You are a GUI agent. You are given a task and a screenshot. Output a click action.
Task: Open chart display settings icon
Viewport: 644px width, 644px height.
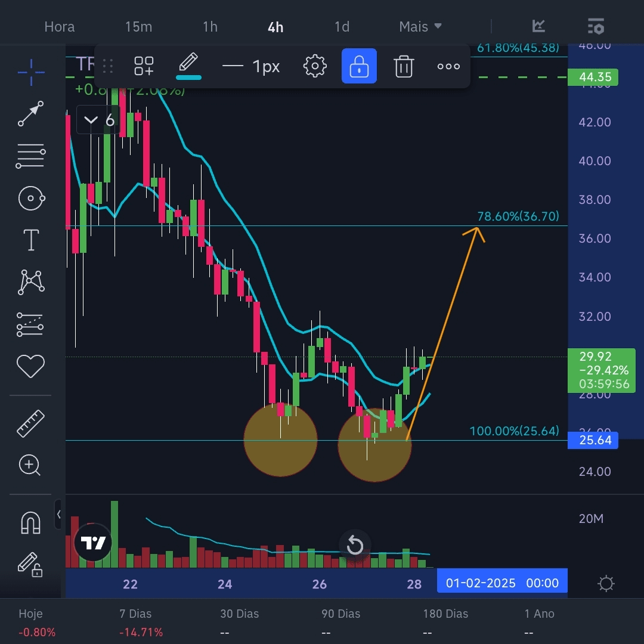(596, 26)
